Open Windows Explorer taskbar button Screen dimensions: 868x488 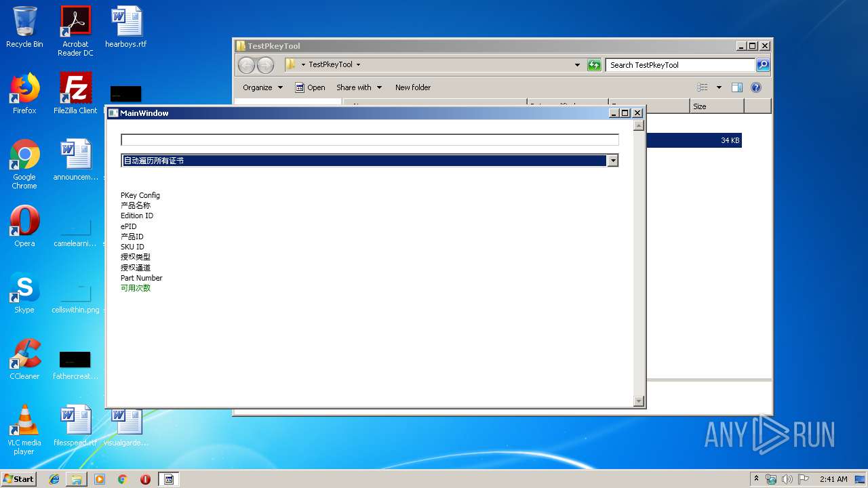point(77,479)
